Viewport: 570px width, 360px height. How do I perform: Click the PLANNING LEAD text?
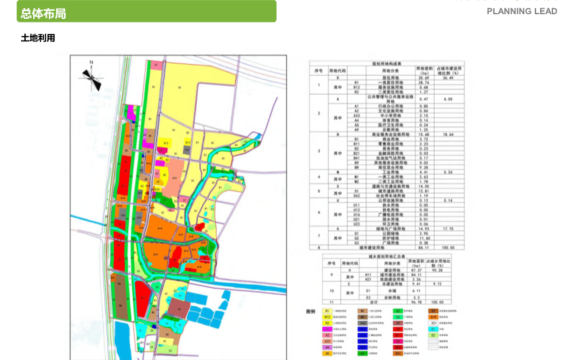pos(522,11)
